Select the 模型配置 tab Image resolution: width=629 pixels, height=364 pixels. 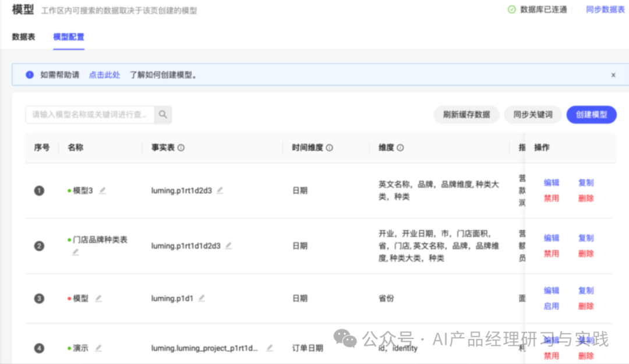click(x=69, y=37)
